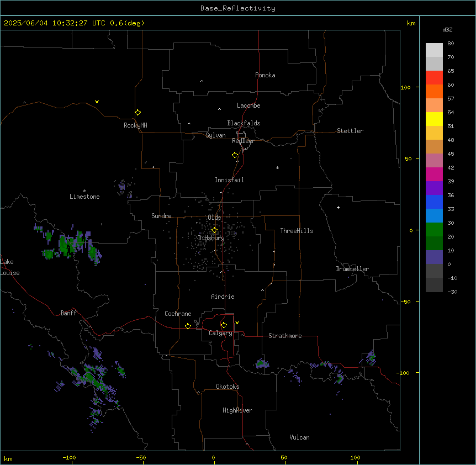476x465 pixels.
Task: Select the yellow diamond between Olds and Didsbury
Action: point(214,230)
